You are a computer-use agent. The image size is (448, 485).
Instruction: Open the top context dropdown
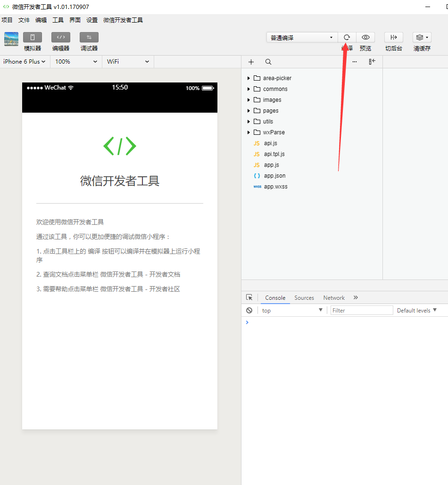292,310
